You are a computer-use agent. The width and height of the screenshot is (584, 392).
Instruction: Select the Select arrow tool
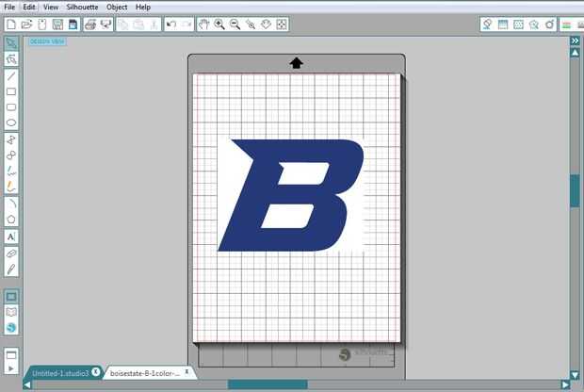[11, 43]
